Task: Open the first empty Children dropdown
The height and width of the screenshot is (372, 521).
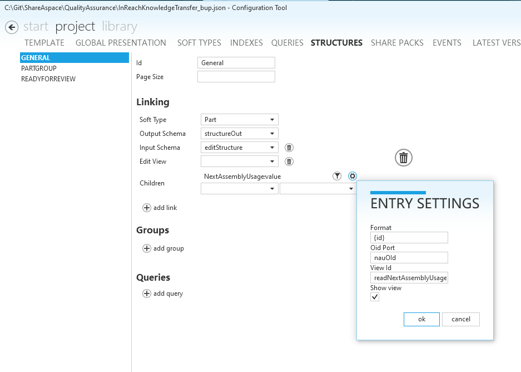Action: coord(239,189)
